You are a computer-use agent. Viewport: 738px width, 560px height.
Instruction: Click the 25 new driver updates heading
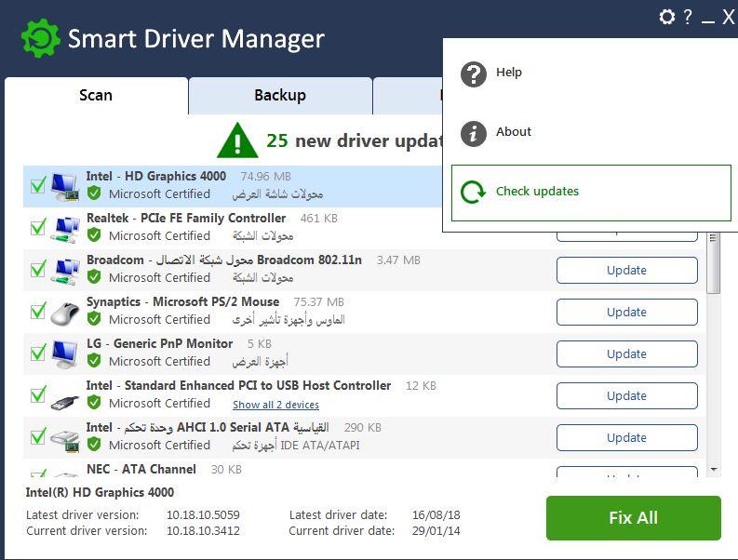click(x=355, y=140)
